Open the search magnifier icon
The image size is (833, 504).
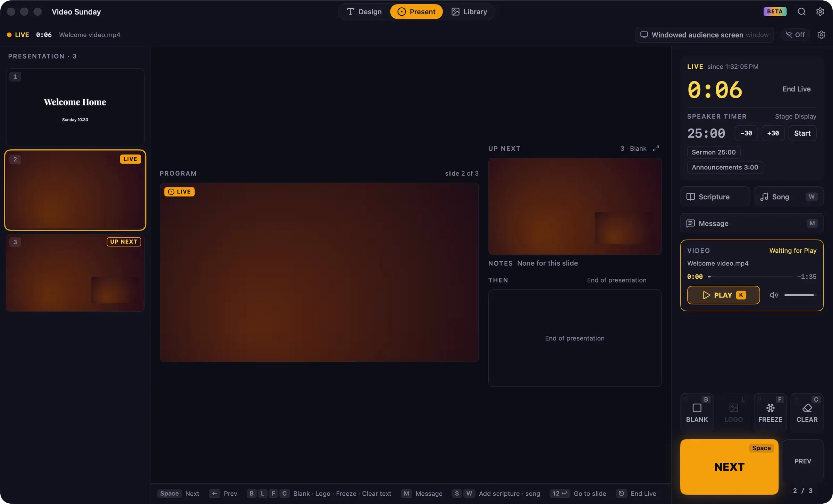801,12
